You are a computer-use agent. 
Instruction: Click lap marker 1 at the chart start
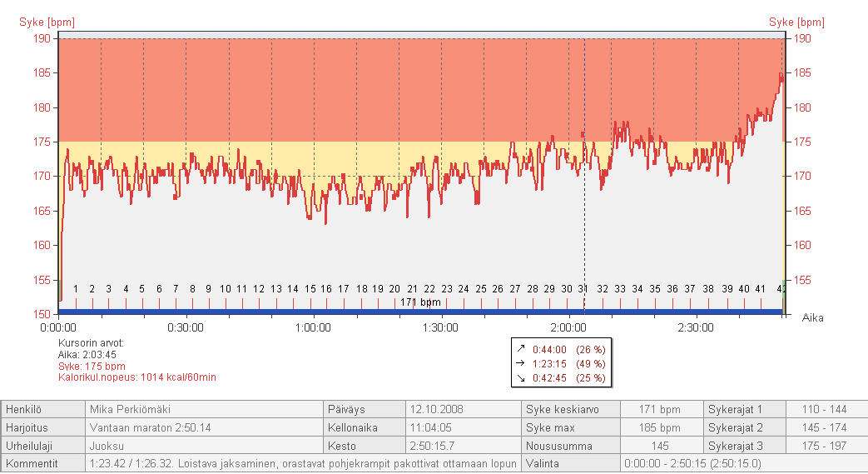[x=76, y=289]
